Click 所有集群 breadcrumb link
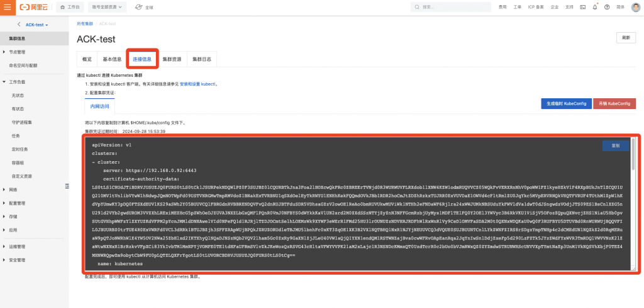The height and width of the screenshot is (308, 644). [85, 24]
